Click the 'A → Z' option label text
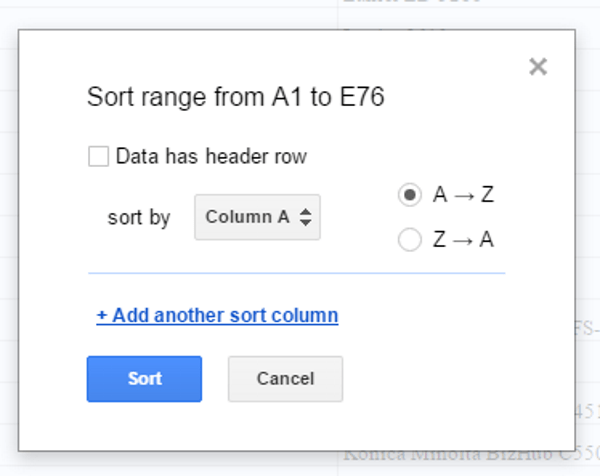Viewport: 600px width, 476px height. (463, 196)
